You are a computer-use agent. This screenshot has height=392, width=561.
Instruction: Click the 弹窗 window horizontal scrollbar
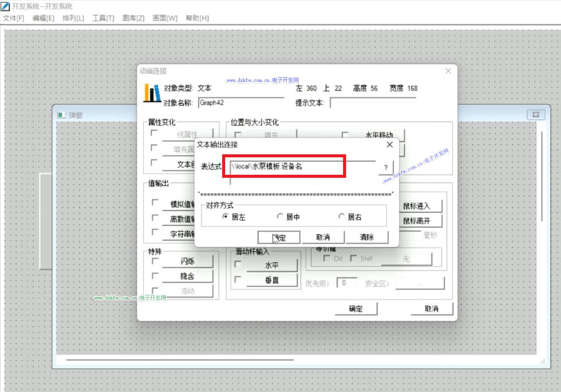pyautogui.click(x=180, y=359)
